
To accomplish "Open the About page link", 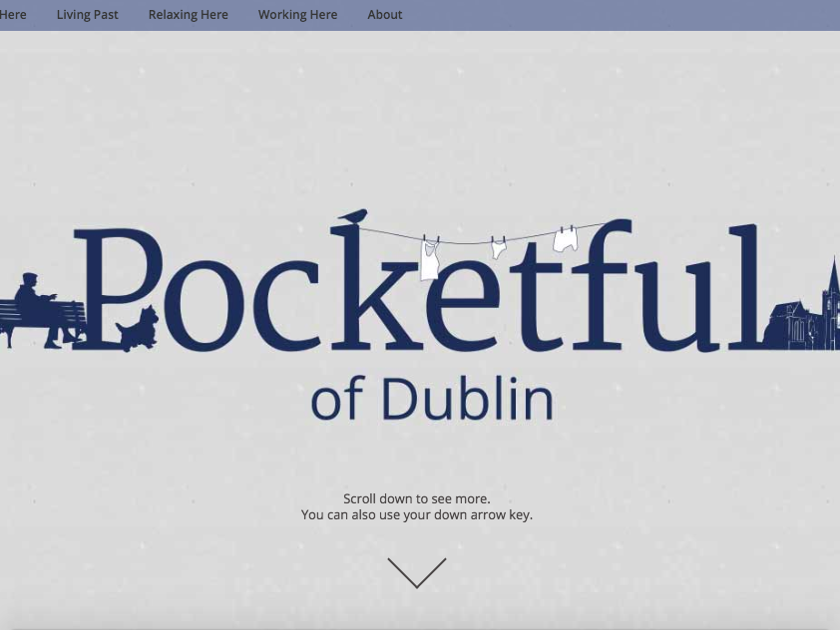I will pos(385,14).
